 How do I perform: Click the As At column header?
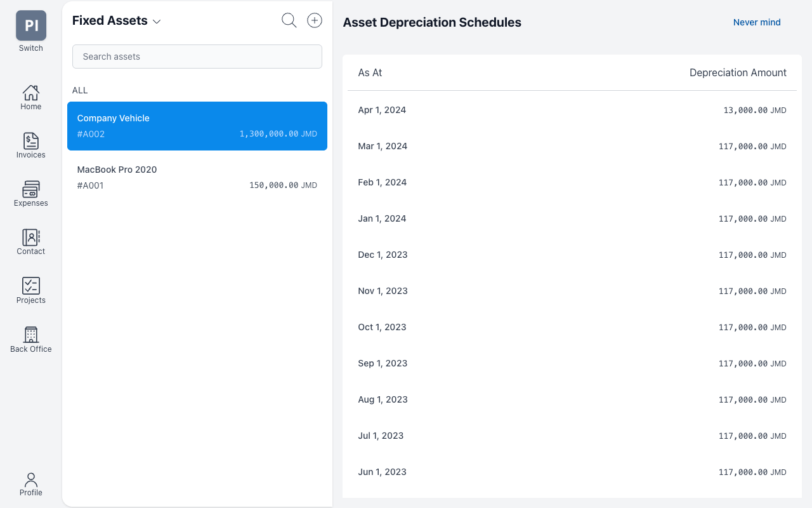tap(370, 72)
